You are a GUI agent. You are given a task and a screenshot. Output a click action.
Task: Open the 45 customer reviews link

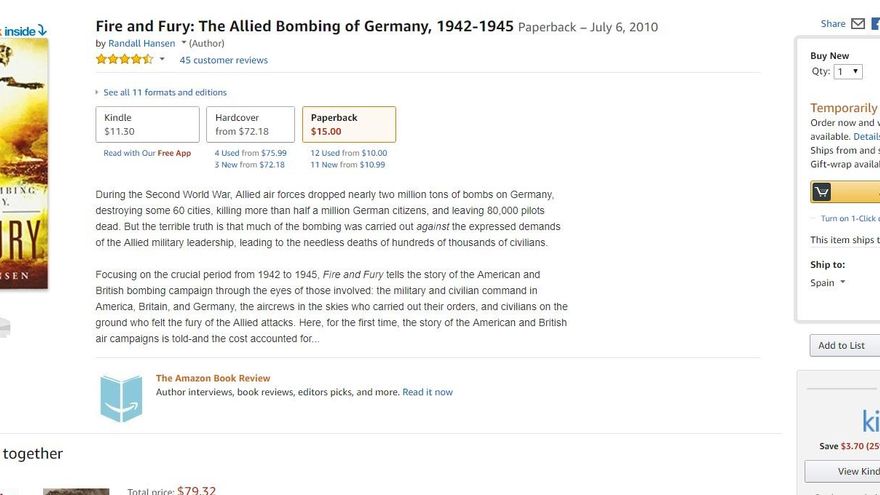[x=224, y=60]
